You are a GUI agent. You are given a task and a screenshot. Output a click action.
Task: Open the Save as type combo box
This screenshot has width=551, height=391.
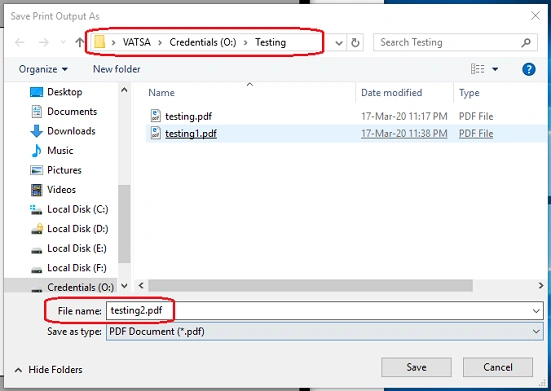click(x=325, y=332)
